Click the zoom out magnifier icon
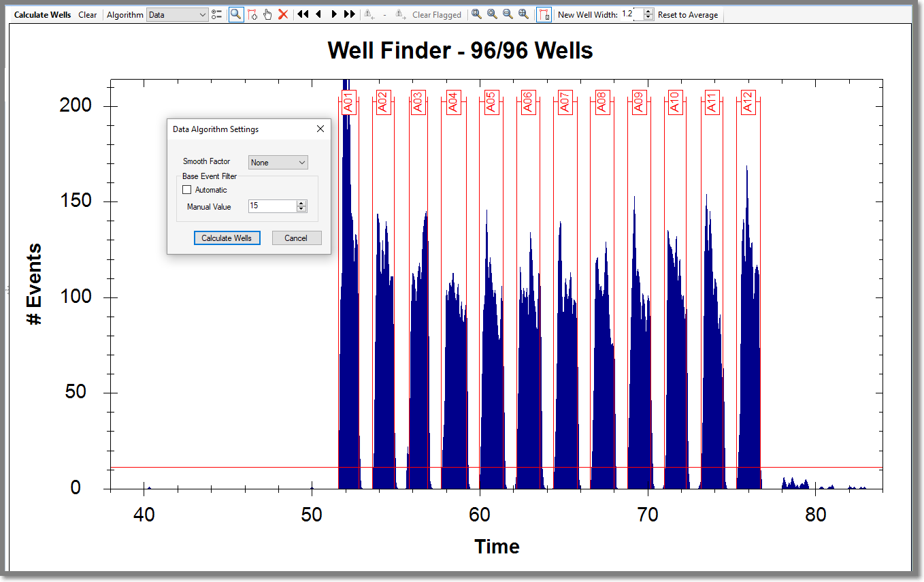Viewport: 924px width, 582px height. click(508, 14)
